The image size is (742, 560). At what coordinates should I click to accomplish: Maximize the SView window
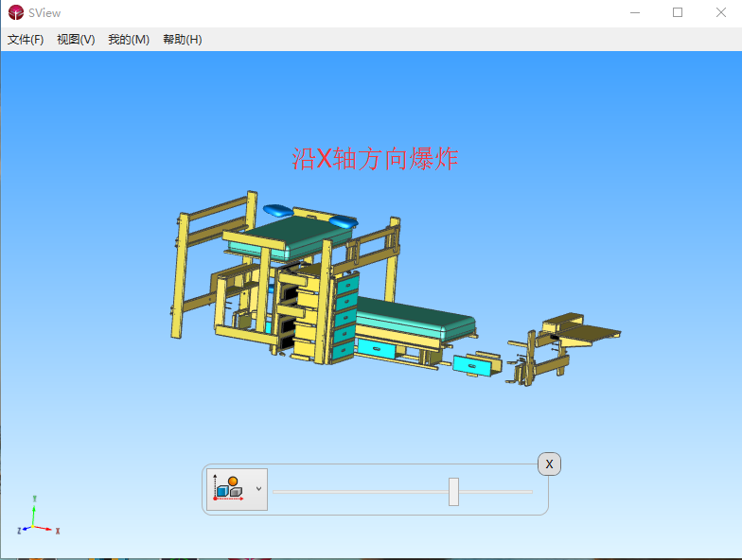(x=678, y=13)
